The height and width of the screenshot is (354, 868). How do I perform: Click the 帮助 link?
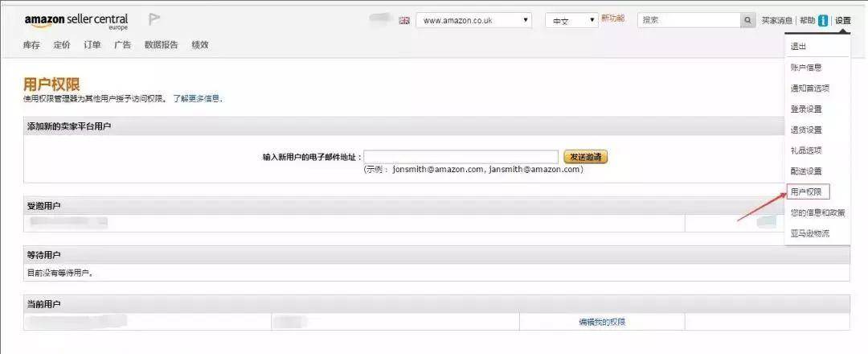(807, 20)
